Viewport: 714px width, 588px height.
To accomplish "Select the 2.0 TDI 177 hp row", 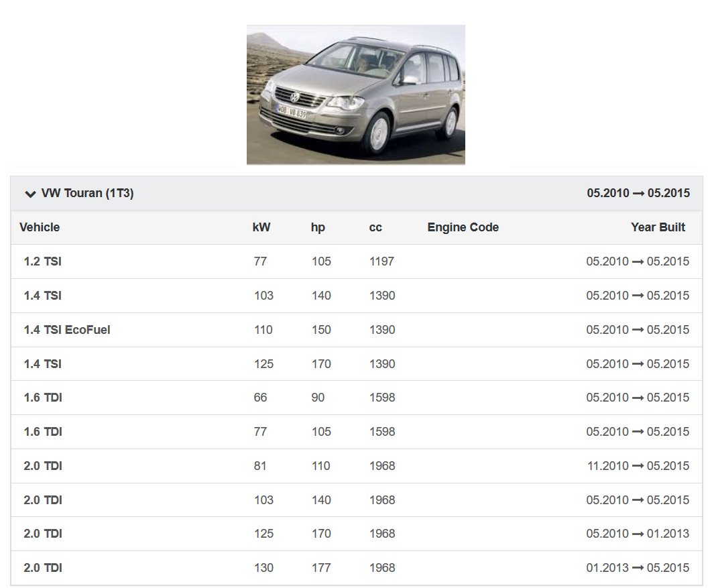I will (43, 568).
